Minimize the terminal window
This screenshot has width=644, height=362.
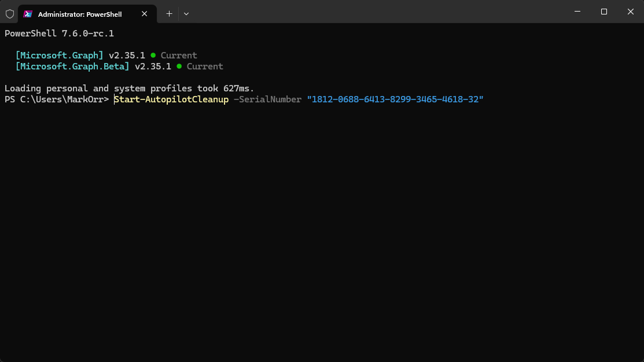(x=577, y=12)
